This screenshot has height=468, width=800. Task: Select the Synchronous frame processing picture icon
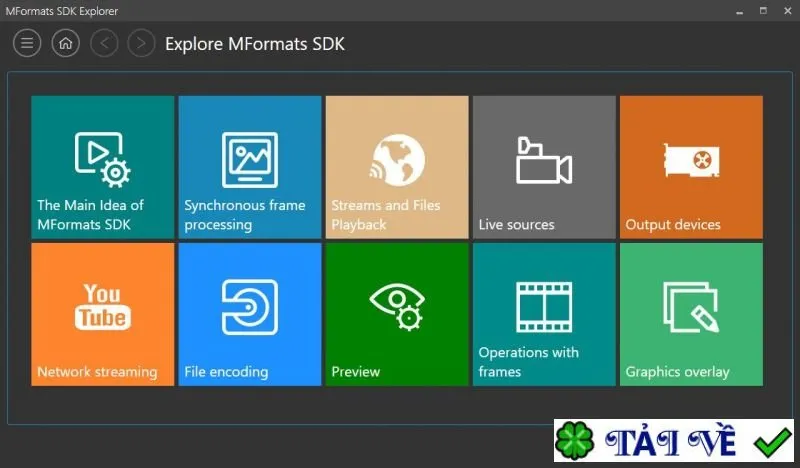tap(250, 160)
